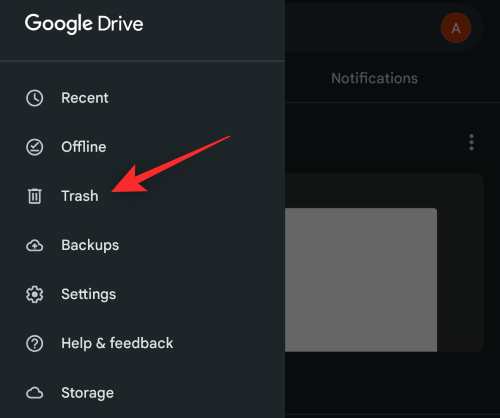The width and height of the screenshot is (500, 418).
Task: Click the Storage cloud icon
Action: tap(34, 393)
